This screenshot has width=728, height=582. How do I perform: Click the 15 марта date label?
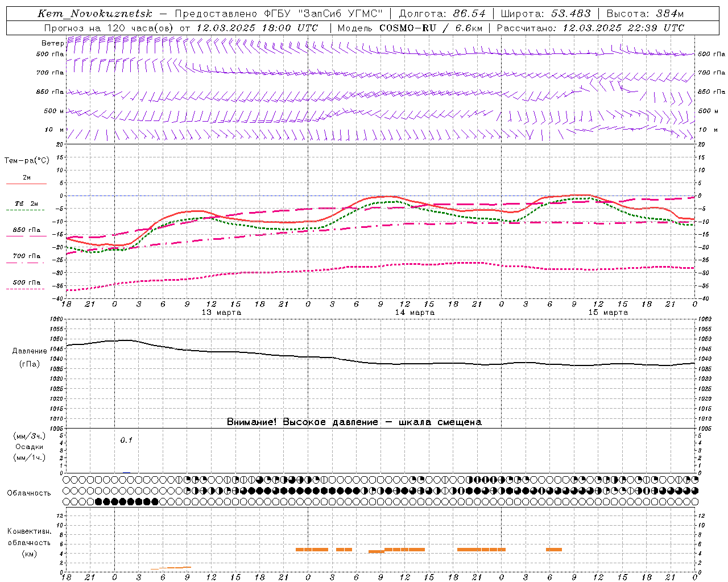point(608,313)
